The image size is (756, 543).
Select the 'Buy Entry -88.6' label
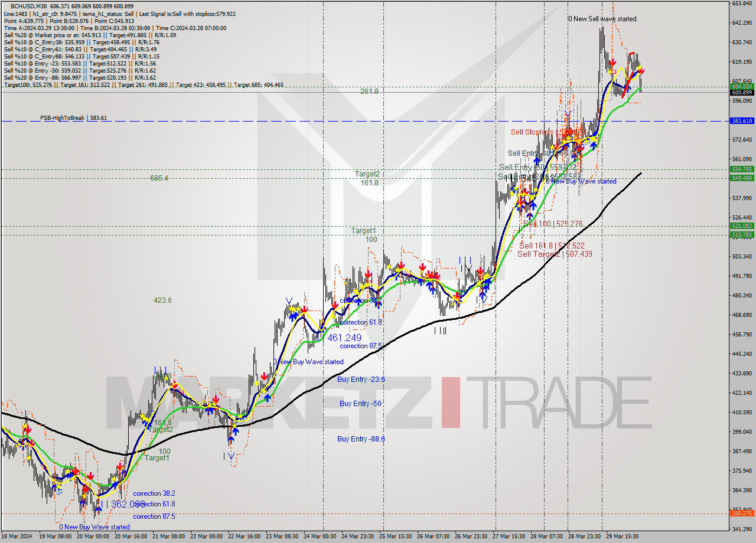(361, 439)
